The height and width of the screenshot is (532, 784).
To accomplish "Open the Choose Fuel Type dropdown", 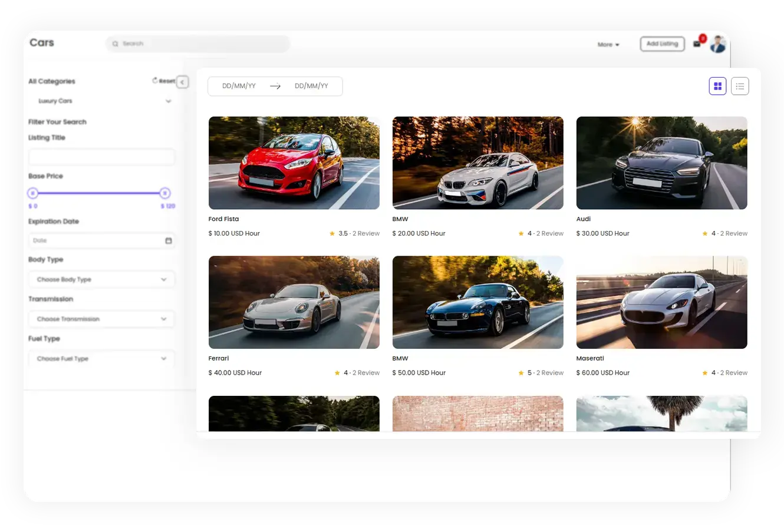I will tap(101, 358).
